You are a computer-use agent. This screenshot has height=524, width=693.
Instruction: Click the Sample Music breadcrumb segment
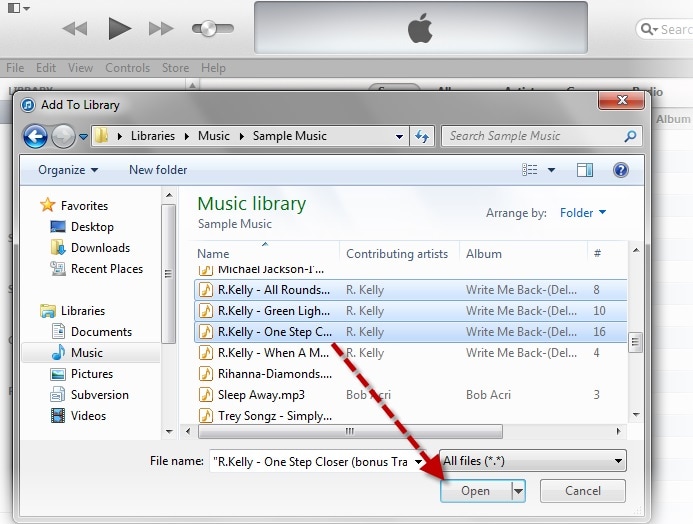289,136
